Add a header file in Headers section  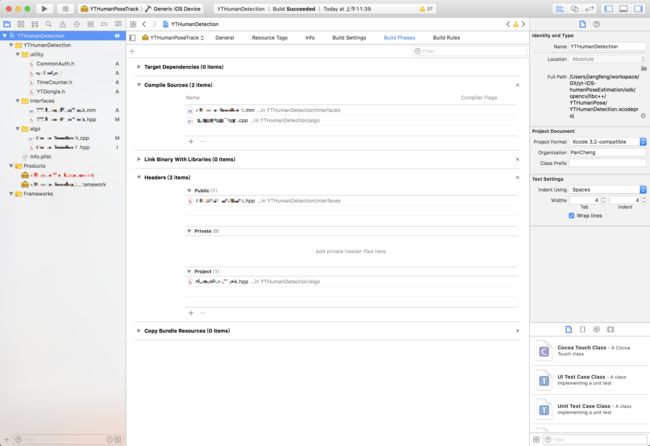[191, 313]
